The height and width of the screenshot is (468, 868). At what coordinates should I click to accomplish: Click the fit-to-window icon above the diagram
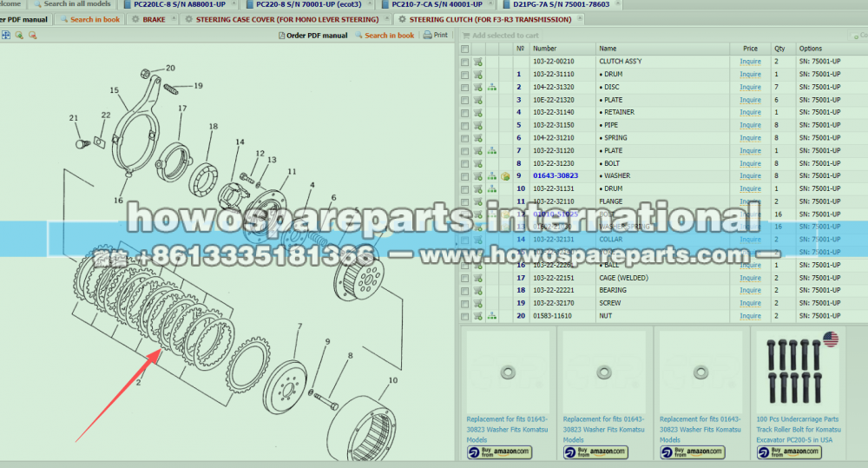point(5,35)
